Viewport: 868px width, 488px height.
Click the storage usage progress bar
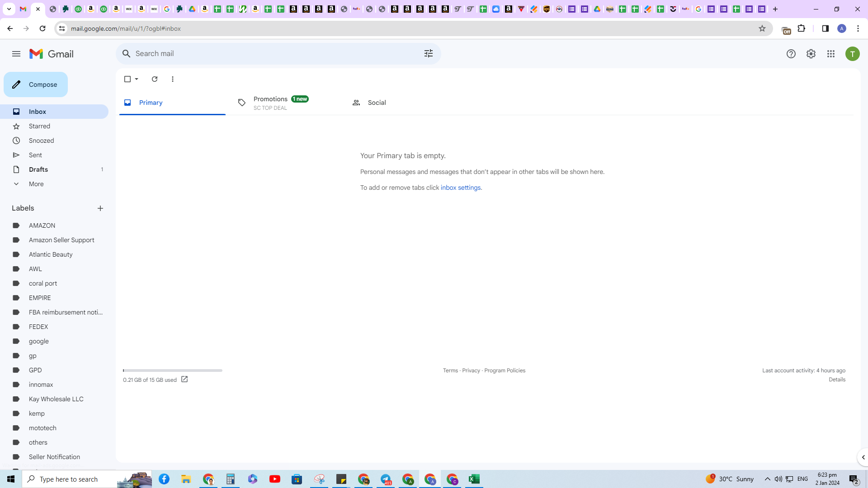pyautogui.click(x=173, y=371)
